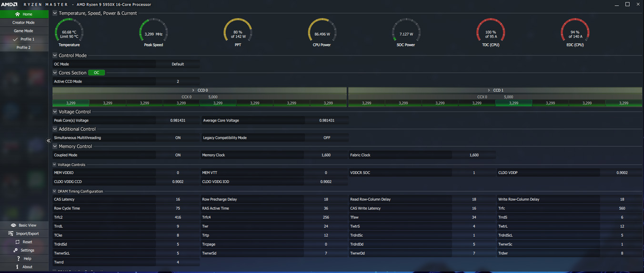Collapse DRAM Timing Configuration subsection
The image size is (644, 273).
(x=54, y=191)
